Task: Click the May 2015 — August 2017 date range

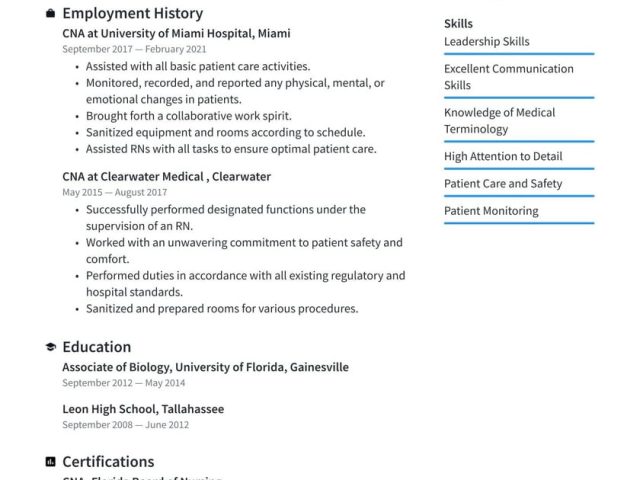Action: (x=114, y=192)
